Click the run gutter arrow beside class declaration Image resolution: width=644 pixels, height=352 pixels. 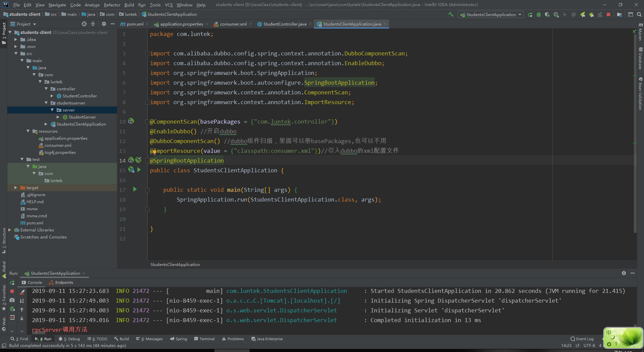(x=139, y=170)
